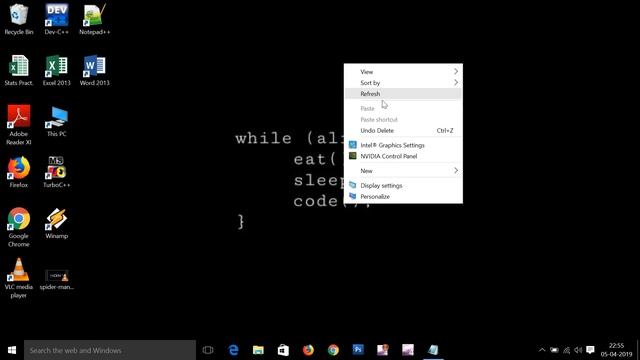Select the Adobe Reader XI icon
This screenshot has width=640, height=360.
[x=19, y=125]
